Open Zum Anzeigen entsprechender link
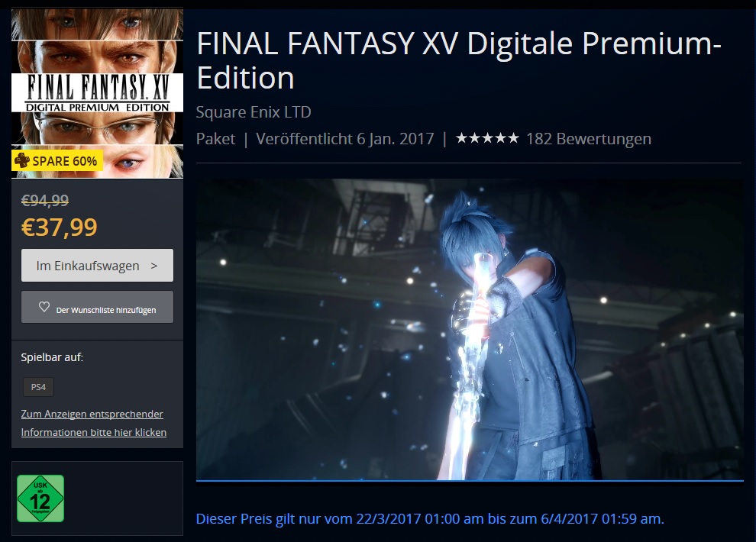 point(92,414)
